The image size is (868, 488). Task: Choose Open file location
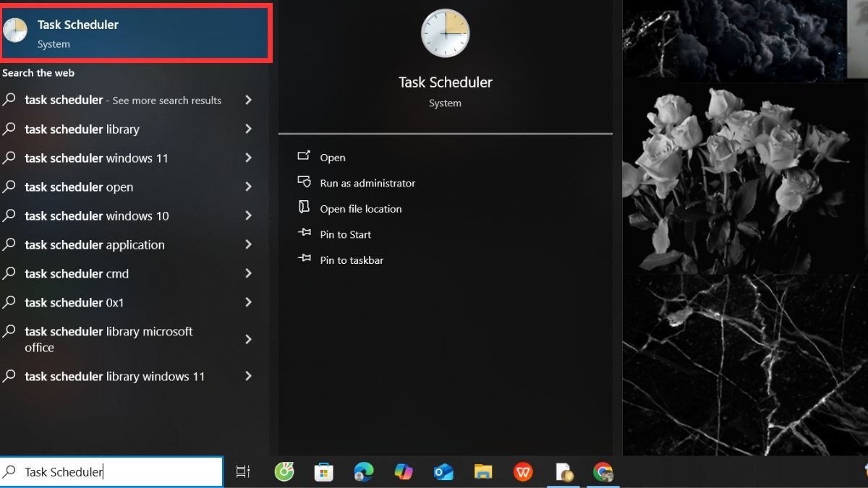click(361, 208)
